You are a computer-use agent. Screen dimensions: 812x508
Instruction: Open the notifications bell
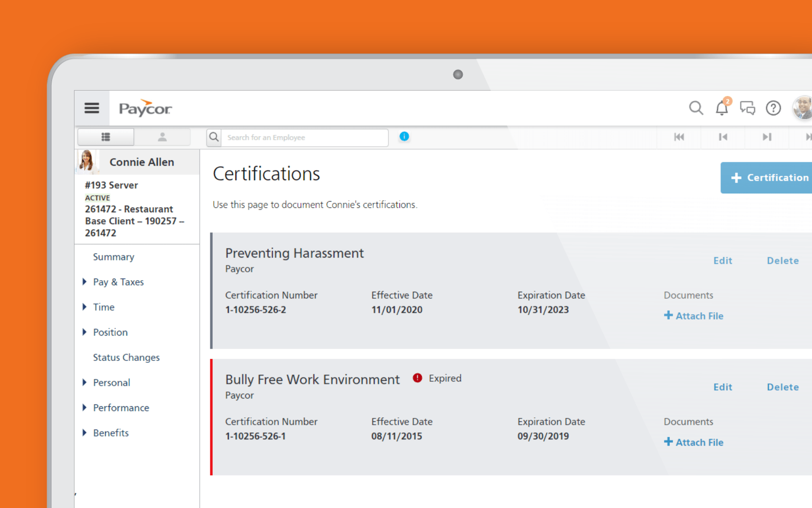coord(722,107)
